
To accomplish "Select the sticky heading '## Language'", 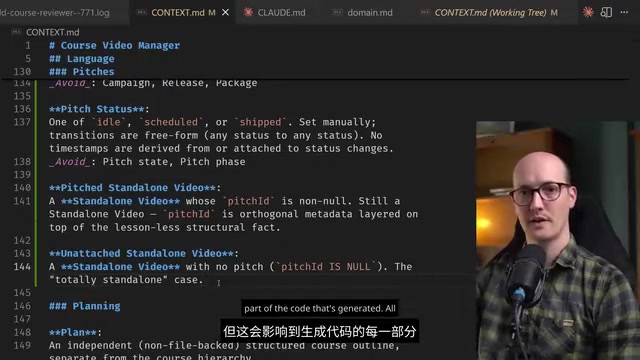I will point(82,58).
